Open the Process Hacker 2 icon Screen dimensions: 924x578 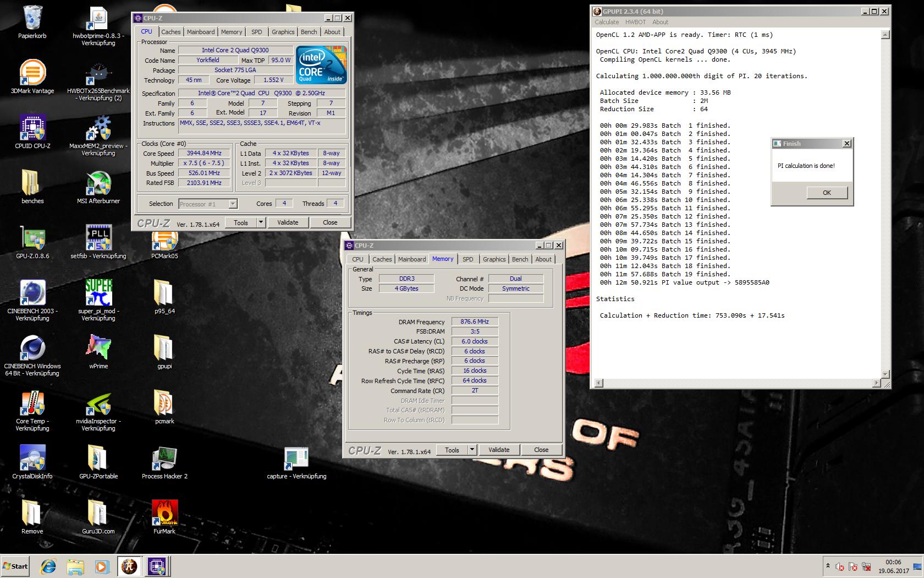coord(164,462)
